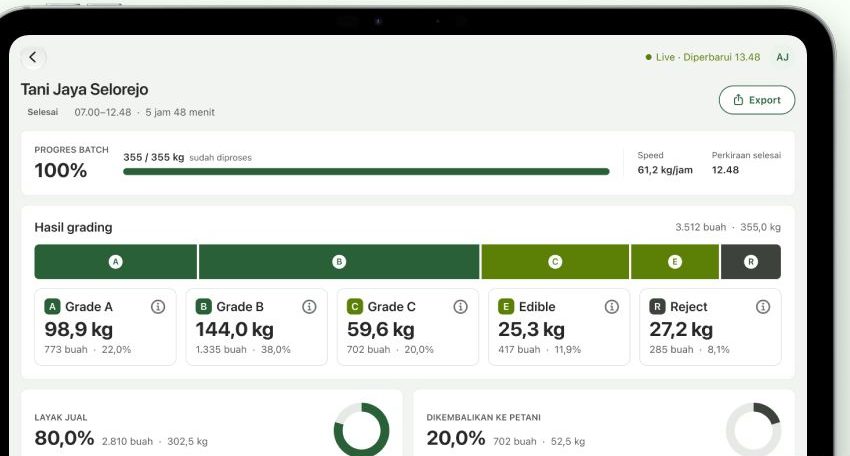
Task: Click the green B badge on Grade B card
Action: click(203, 307)
